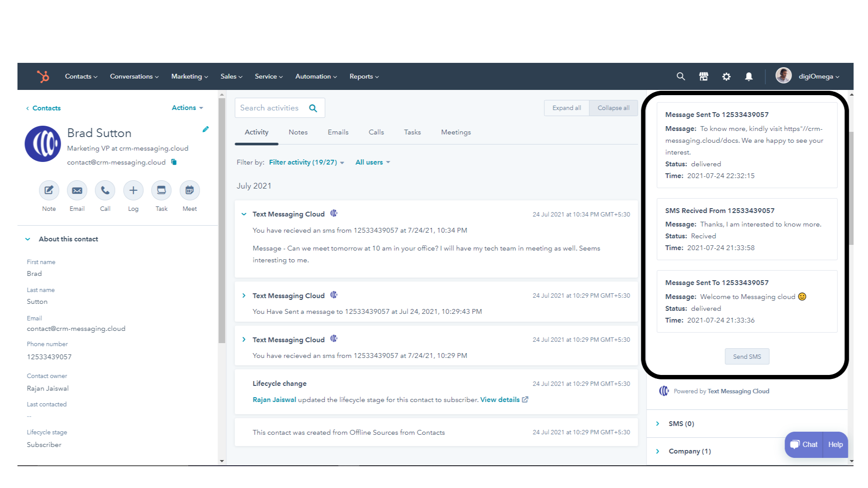This screenshot has height=488, width=868.
Task: Click the 'SMS Recived From 12533439057' heading
Action: 719,211
